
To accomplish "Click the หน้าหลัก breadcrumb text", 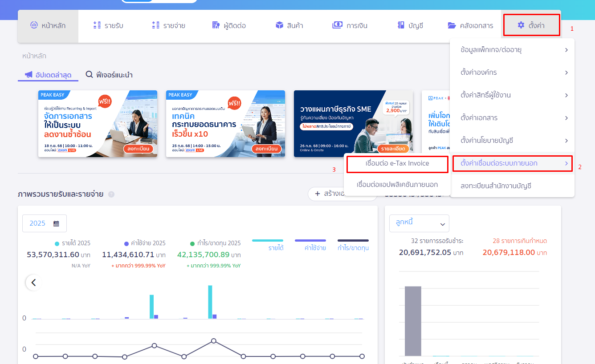I will (x=34, y=56).
